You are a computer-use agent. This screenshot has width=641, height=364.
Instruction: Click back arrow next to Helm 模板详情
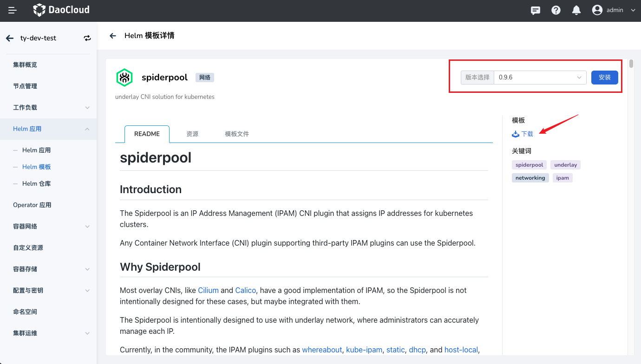[112, 36]
